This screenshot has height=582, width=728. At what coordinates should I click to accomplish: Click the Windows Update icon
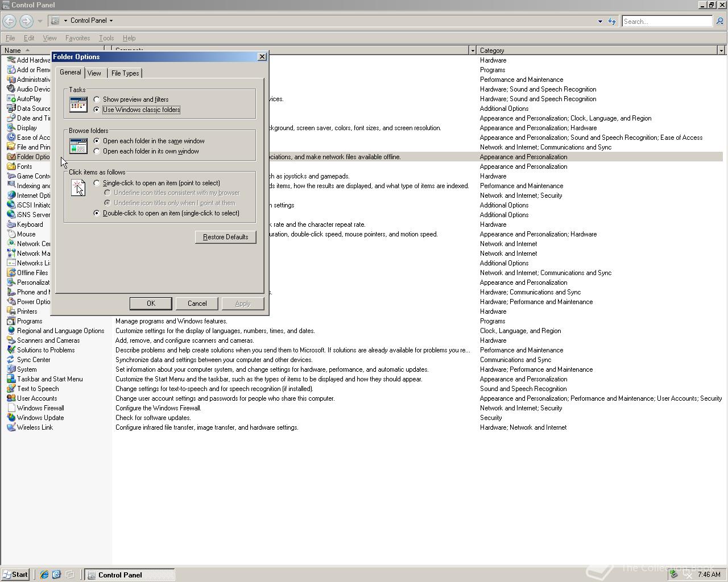pos(11,418)
